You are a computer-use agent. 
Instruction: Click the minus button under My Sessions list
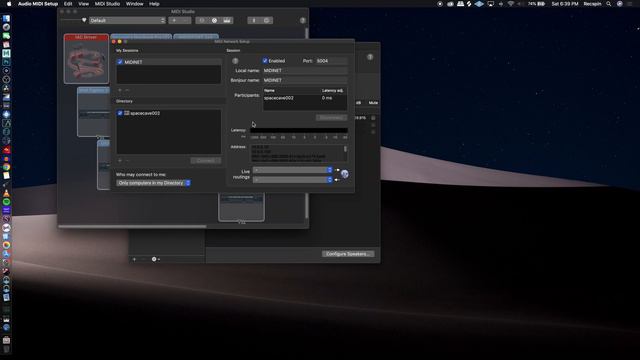pyautogui.click(x=127, y=90)
